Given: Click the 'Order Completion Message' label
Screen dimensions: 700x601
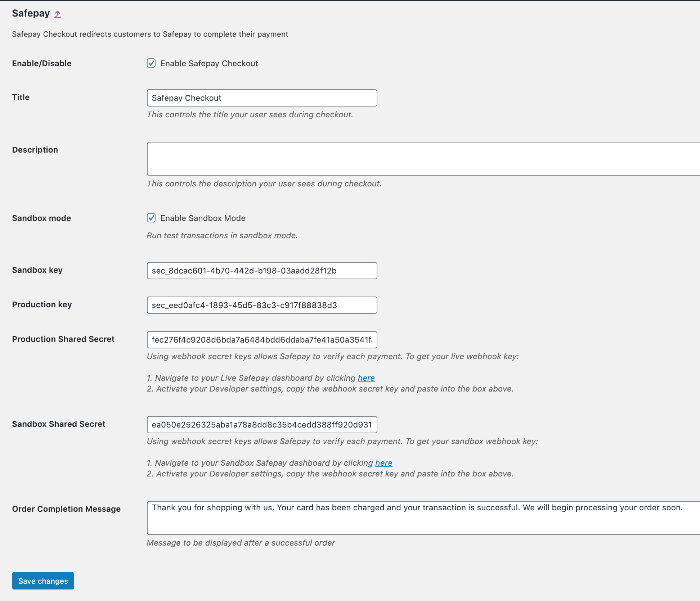Looking at the screenshot, I should [x=66, y=509].
